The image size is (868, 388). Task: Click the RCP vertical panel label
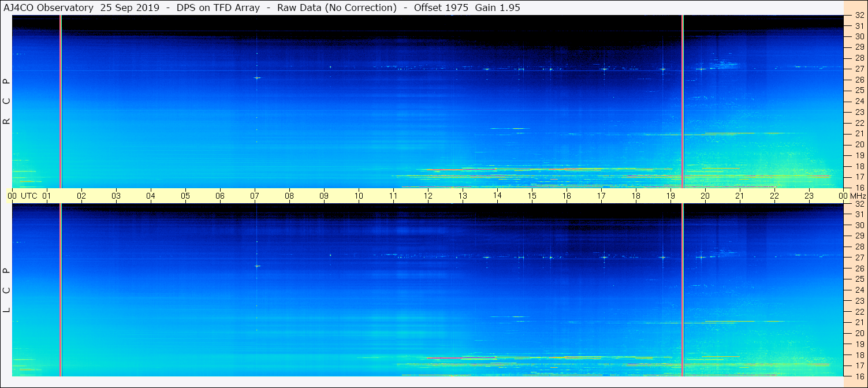point(7,102)
